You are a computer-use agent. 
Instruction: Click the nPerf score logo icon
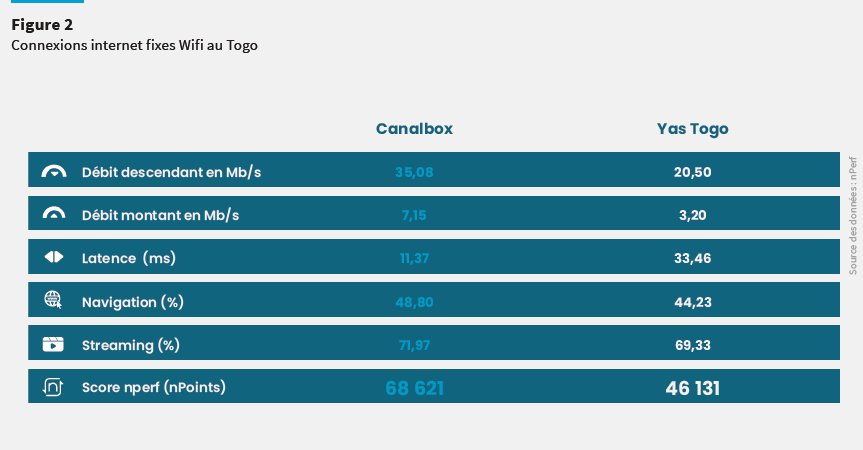click(53, 387)
